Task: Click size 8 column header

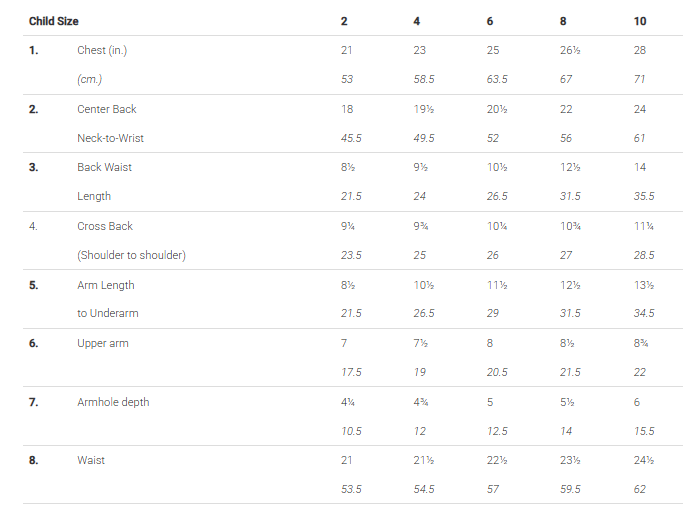Action: tap(564, 21)
